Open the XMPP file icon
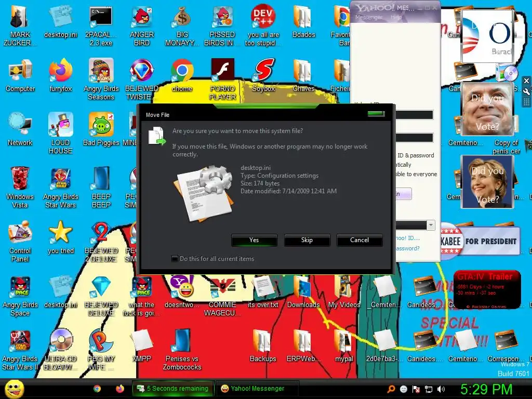The image size is (532, 399). pyautogui.click(x=142, y=346)
